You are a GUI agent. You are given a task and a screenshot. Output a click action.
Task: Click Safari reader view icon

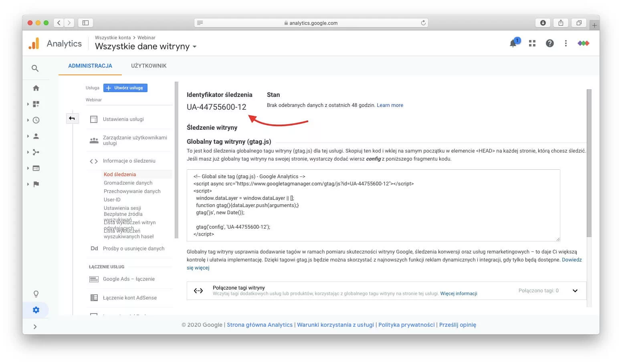click(200, 23)
